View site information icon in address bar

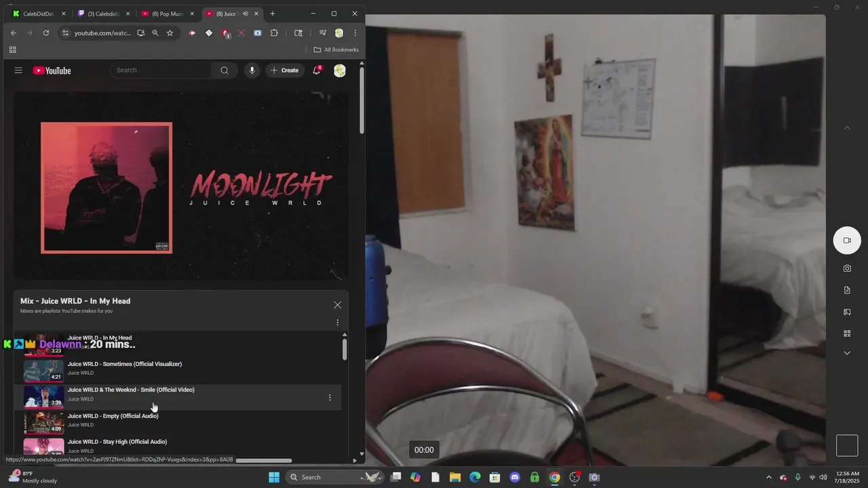coord(65,33)
